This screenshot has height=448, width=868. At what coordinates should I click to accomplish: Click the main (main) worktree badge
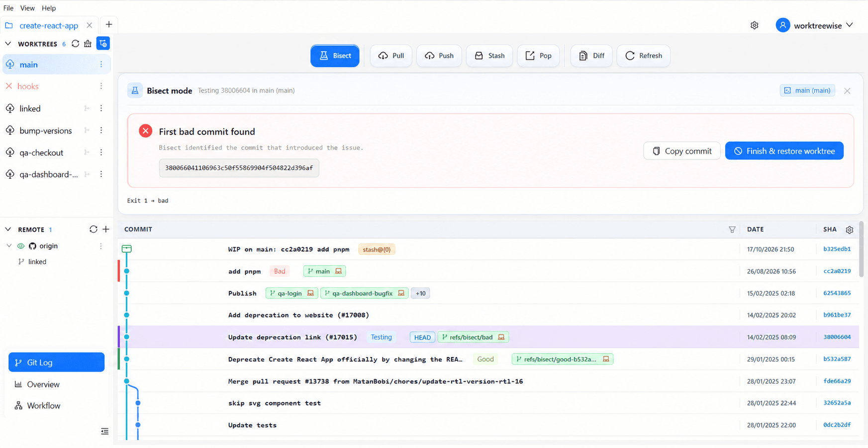[x=807, y=90]
